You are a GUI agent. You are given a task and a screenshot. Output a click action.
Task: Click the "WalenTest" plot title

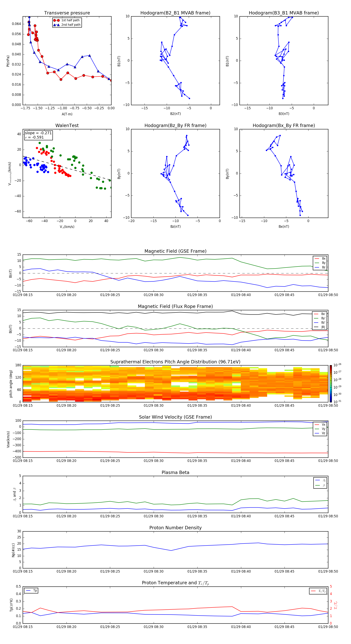[67, 125]
